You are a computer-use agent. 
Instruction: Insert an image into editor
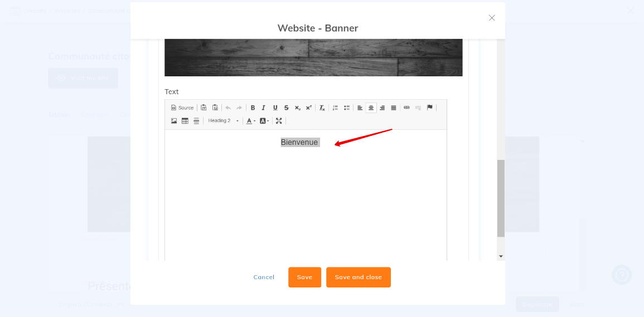pos(174,121)
